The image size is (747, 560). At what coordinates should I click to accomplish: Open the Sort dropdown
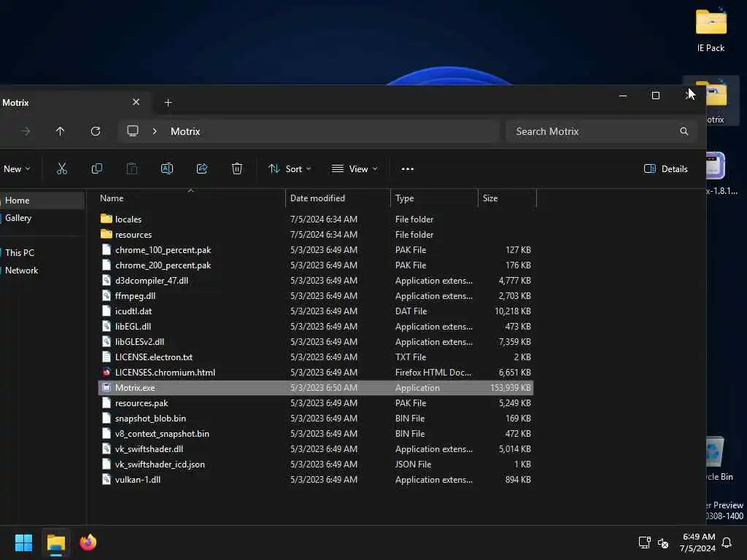click(290, 169)
